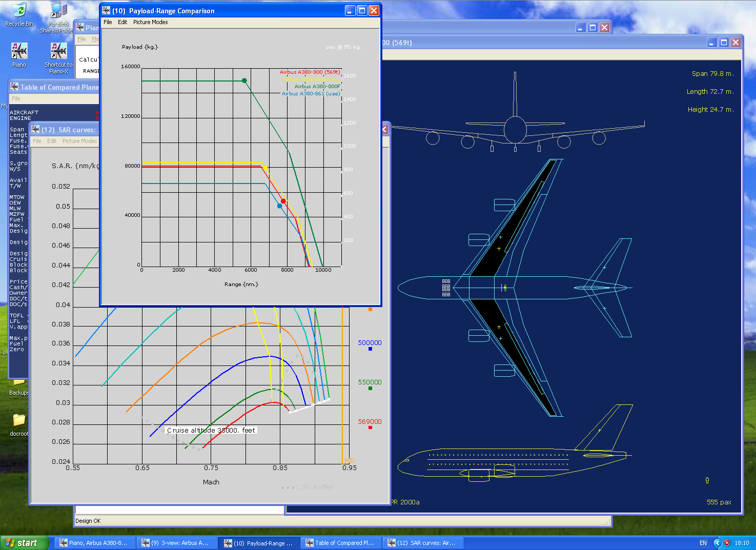
Task: Open the Recycle Bin desktop icon
Action: pyautogui.click(x=18, y=11)
